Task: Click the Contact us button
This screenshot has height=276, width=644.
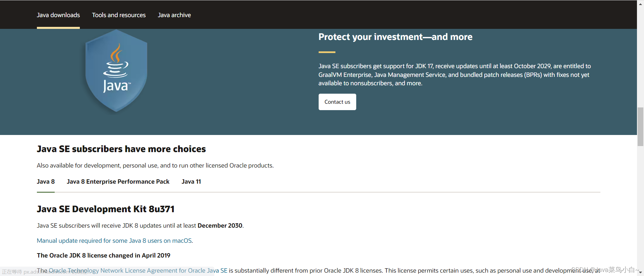Action: 337,102
